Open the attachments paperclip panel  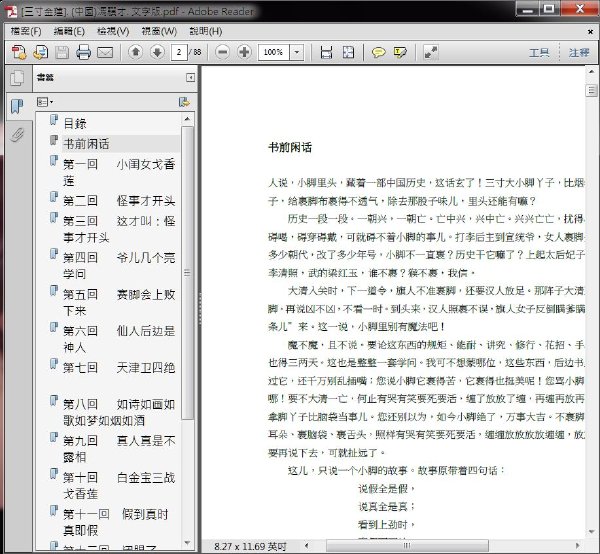click(x=17, y=135)
